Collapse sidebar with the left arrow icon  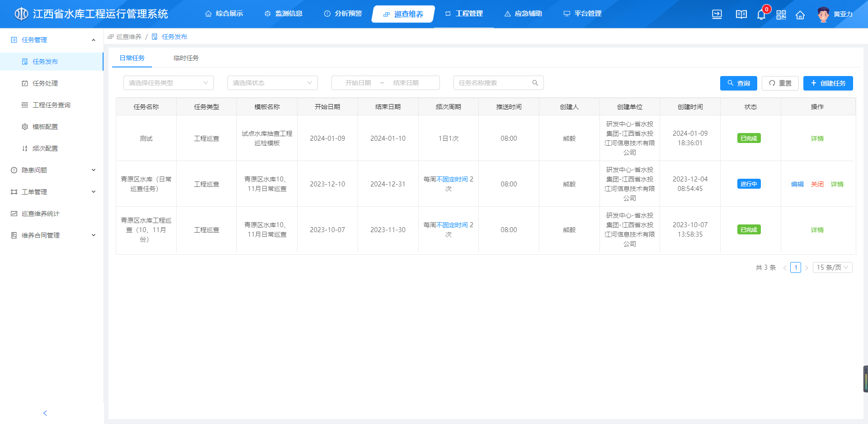[x=45, y=413]
